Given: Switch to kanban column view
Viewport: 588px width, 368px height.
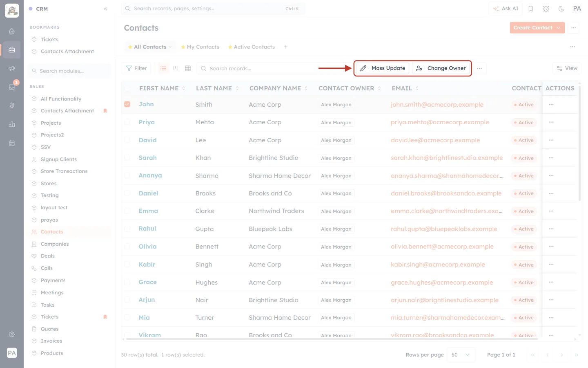Looking at the screenshot, I should pos(176,68).
